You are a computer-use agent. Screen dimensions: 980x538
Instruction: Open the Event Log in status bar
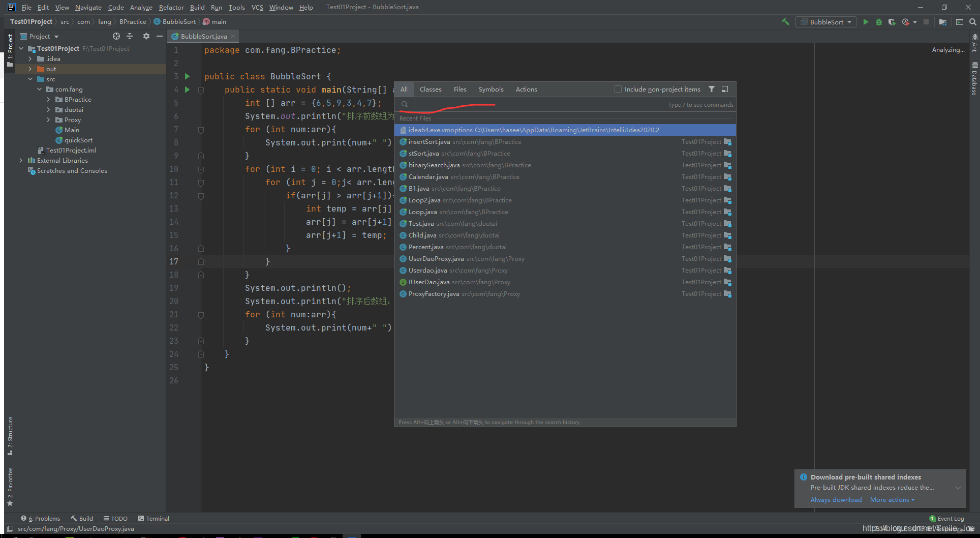[946, 519]
